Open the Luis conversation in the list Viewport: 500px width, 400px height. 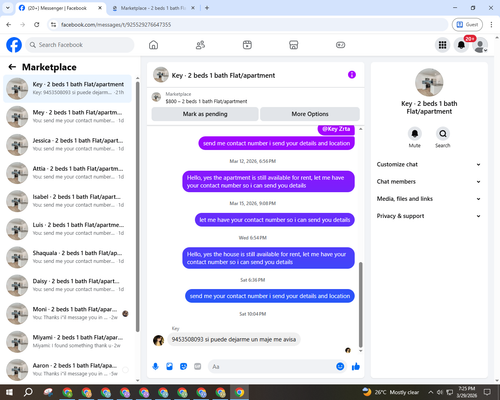coord(67,229)
